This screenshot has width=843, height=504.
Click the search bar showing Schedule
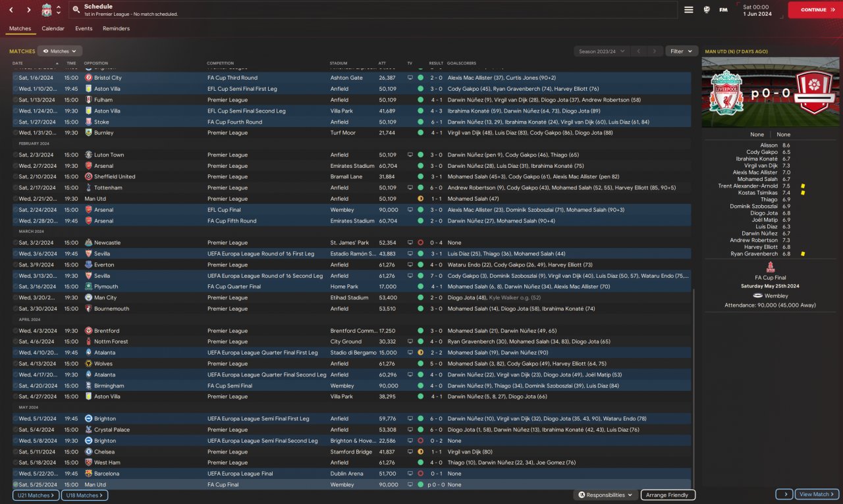[373, 10]
